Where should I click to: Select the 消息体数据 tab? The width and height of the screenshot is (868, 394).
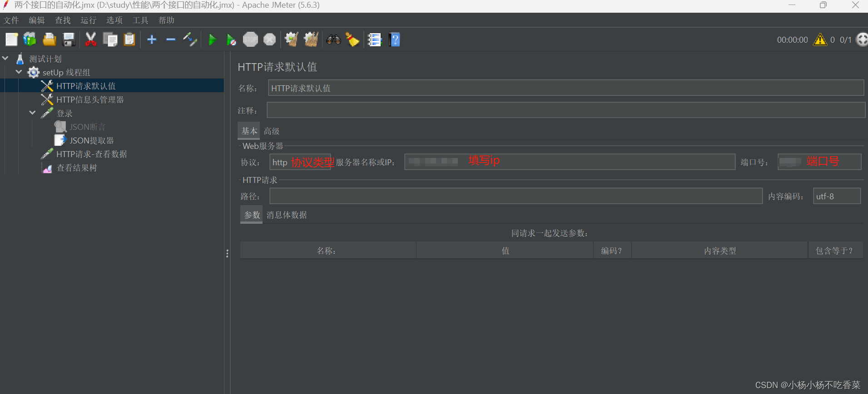click(287, 215)
